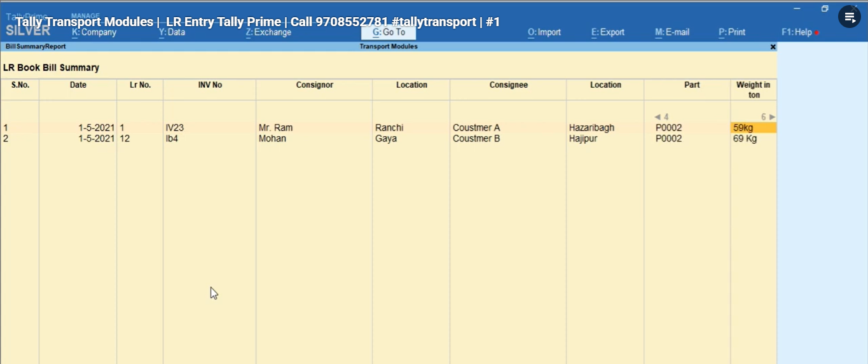Select the highlighted 59kg weight cell
868x364 pixels.
(754, 128)
